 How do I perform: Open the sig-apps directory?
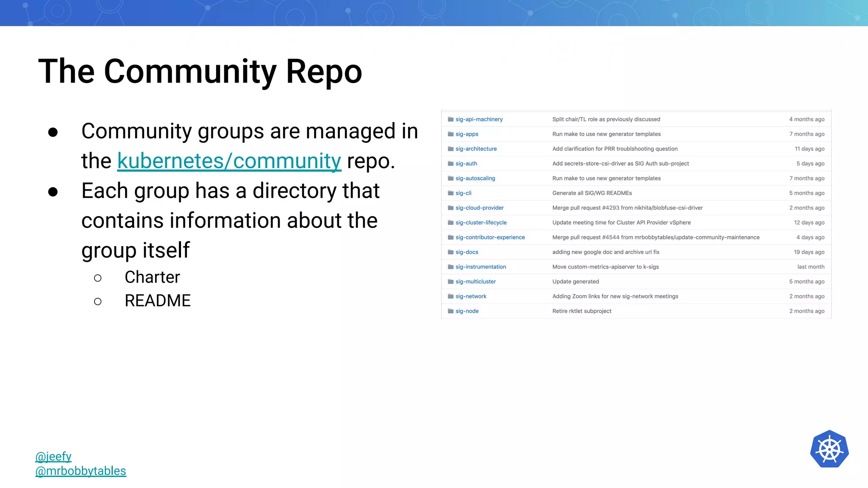click(467, 134)
